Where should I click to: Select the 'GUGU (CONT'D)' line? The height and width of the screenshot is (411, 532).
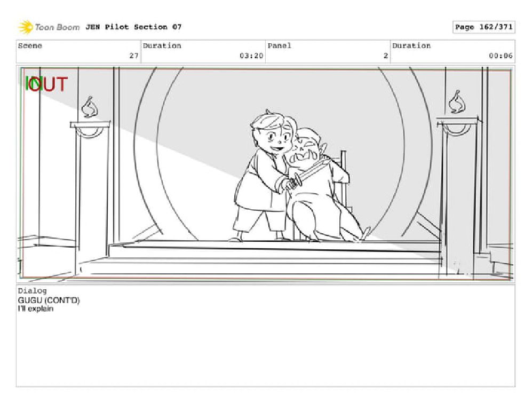49,301
